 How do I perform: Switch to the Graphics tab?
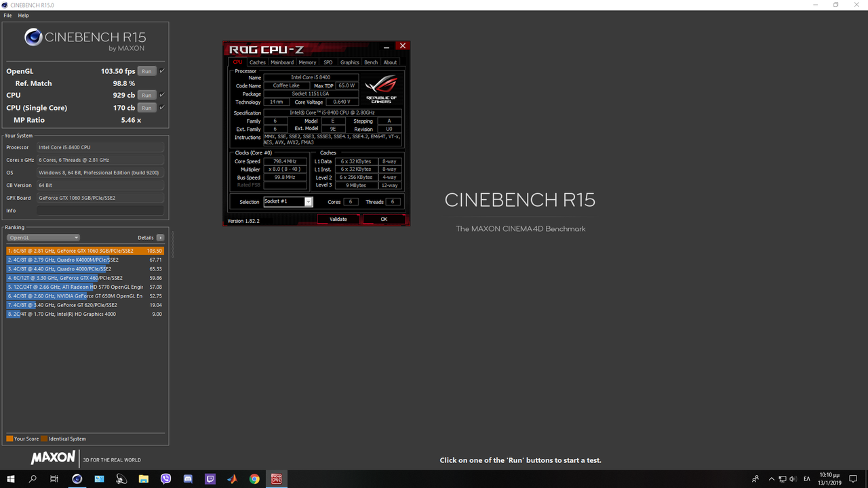click(x=350, y=62)
